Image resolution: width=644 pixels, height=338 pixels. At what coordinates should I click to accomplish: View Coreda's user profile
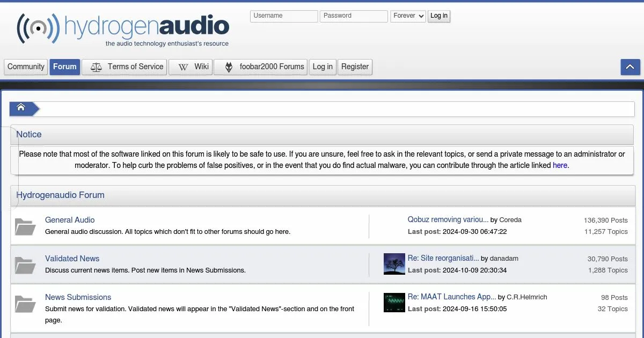(510, 220)
